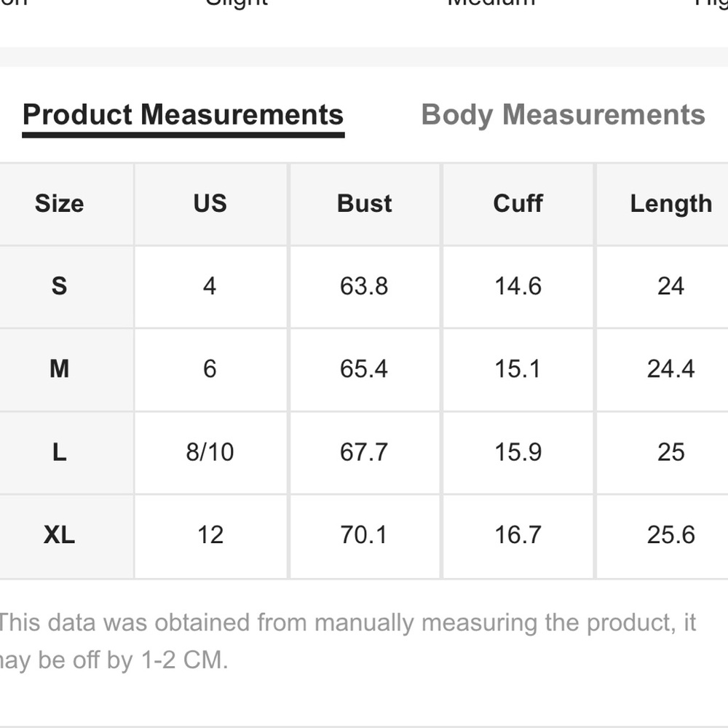
Task: Click the bust value 70.1 cell
Action: pos(365,537)
